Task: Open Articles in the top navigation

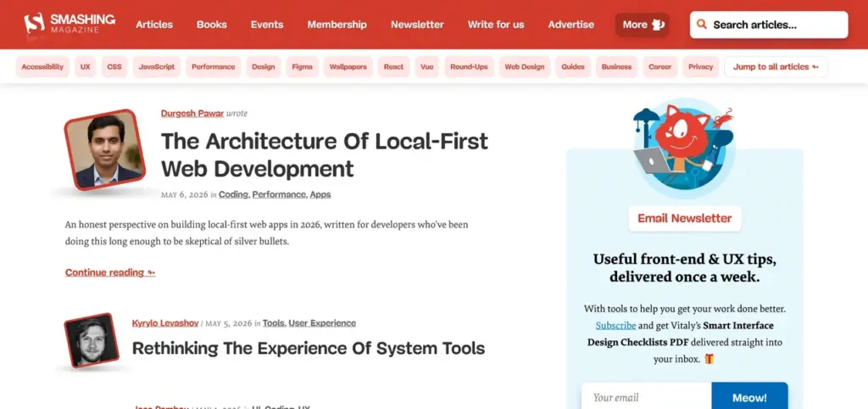Action: pyautogui.click(x=154, y=25)
